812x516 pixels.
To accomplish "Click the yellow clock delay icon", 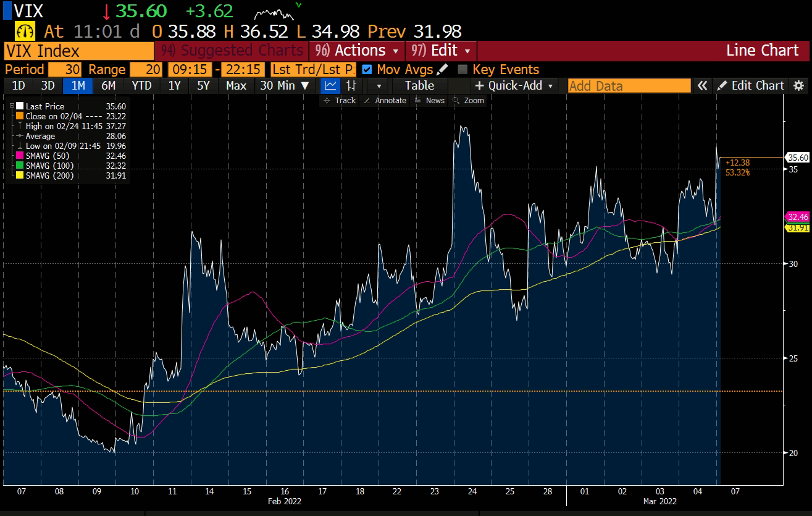I will click(x=24, y=31).
